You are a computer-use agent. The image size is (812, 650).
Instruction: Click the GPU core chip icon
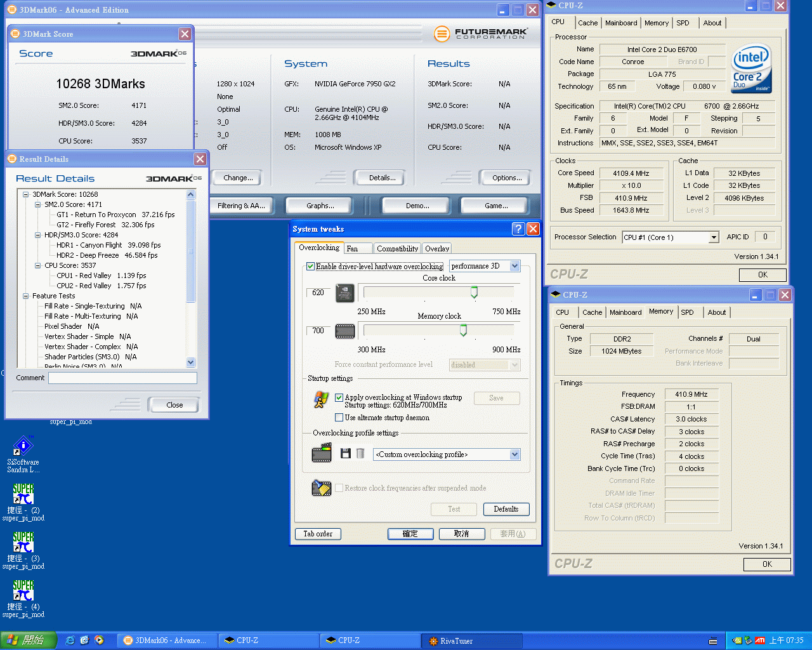[x=344, y=293]
